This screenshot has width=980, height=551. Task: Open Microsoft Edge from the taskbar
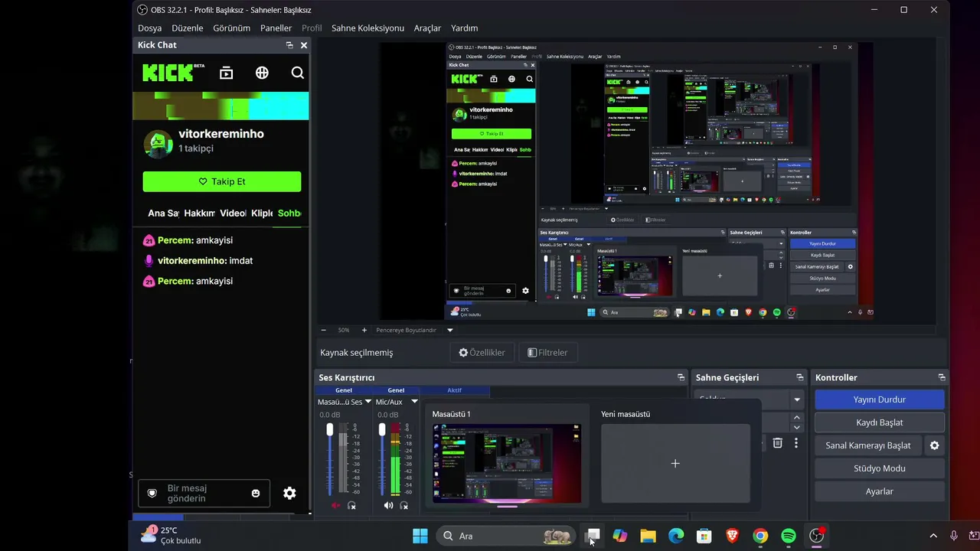(x=676, y=536)
